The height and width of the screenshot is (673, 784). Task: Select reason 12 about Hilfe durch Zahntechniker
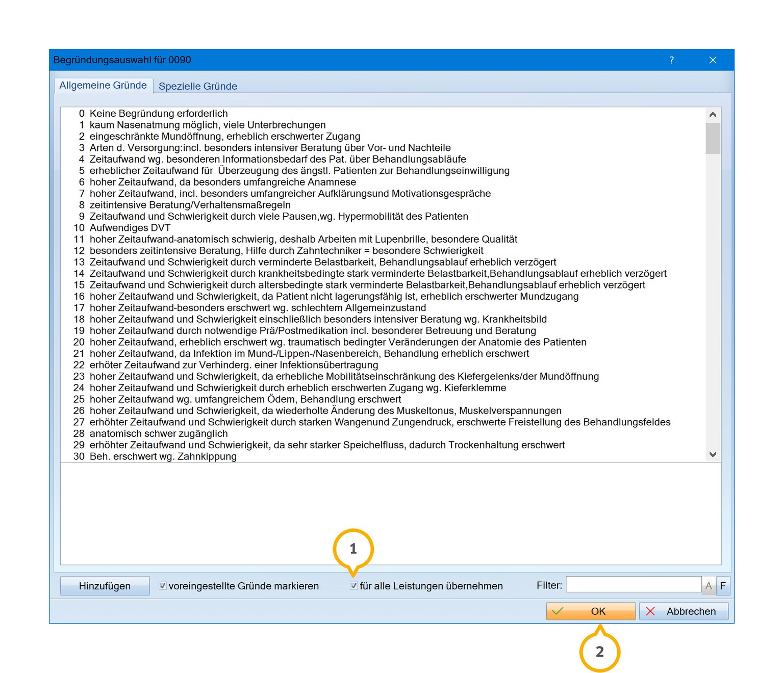[x=383, y=250]
